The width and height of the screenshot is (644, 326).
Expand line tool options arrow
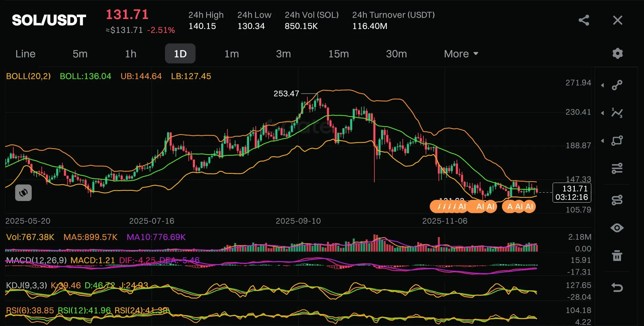[603, 85]
